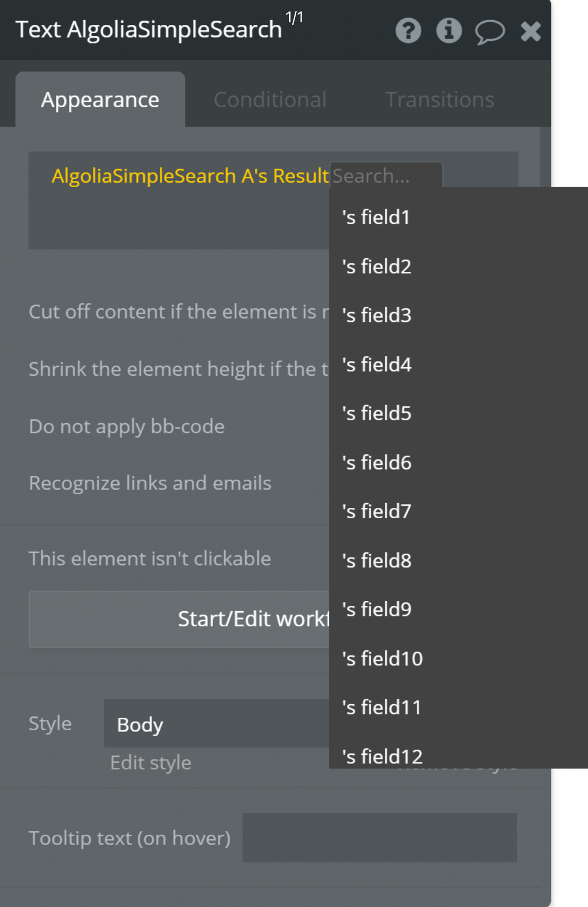Switch to the Transitions tab

[440, 100]
